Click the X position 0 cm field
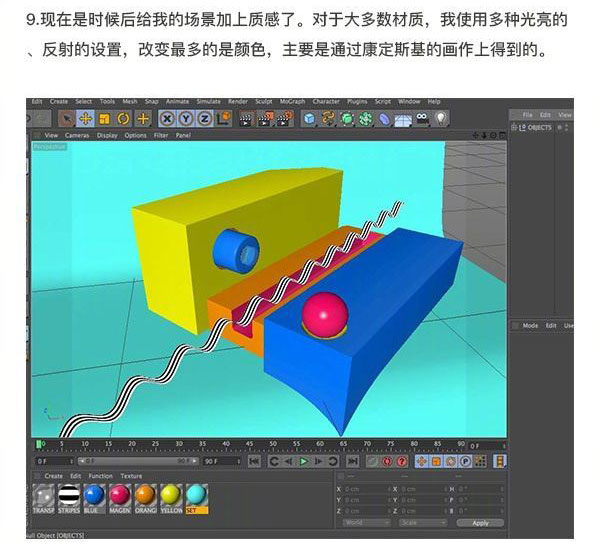 (x=366, y=489)
